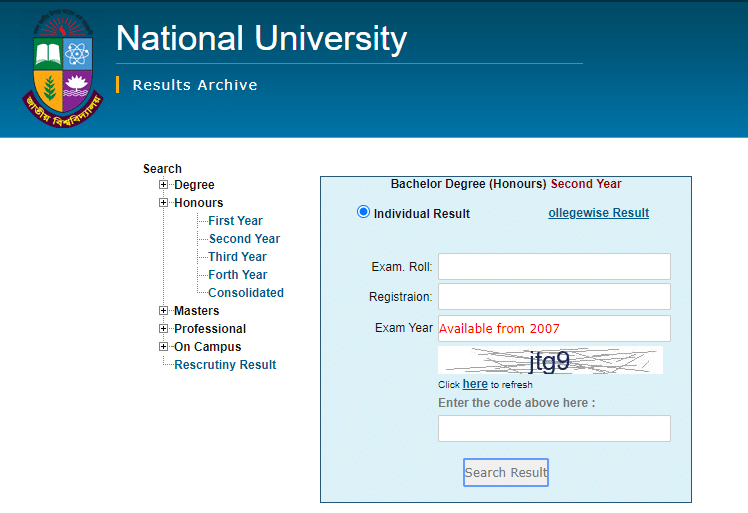Click the Search Result button
Screen dimensions: 748x513
pyautogui.click(x=506, y=472)
